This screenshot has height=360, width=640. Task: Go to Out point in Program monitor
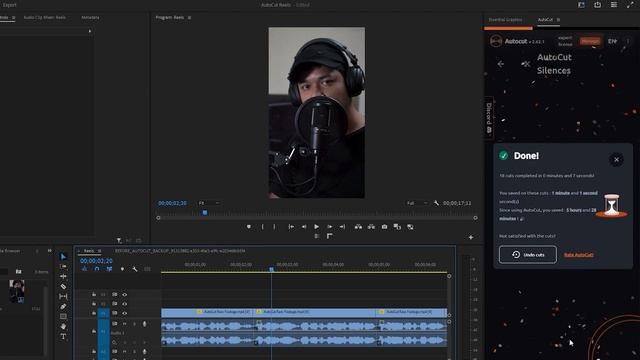coord(342,227)
